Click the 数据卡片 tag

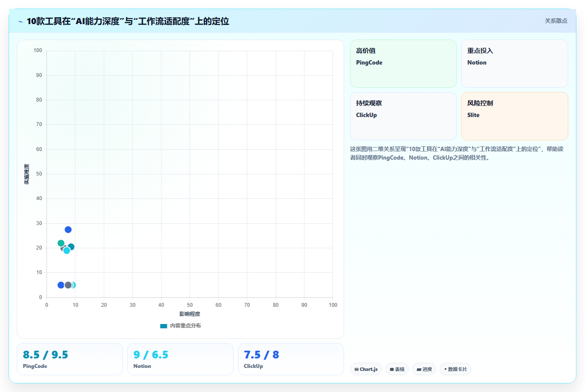456,369
